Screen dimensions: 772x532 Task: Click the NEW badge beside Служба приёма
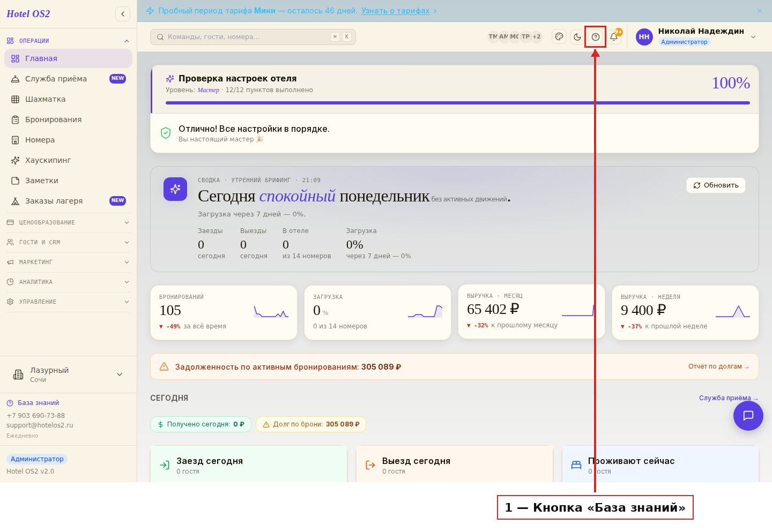[x=117, y=79]
